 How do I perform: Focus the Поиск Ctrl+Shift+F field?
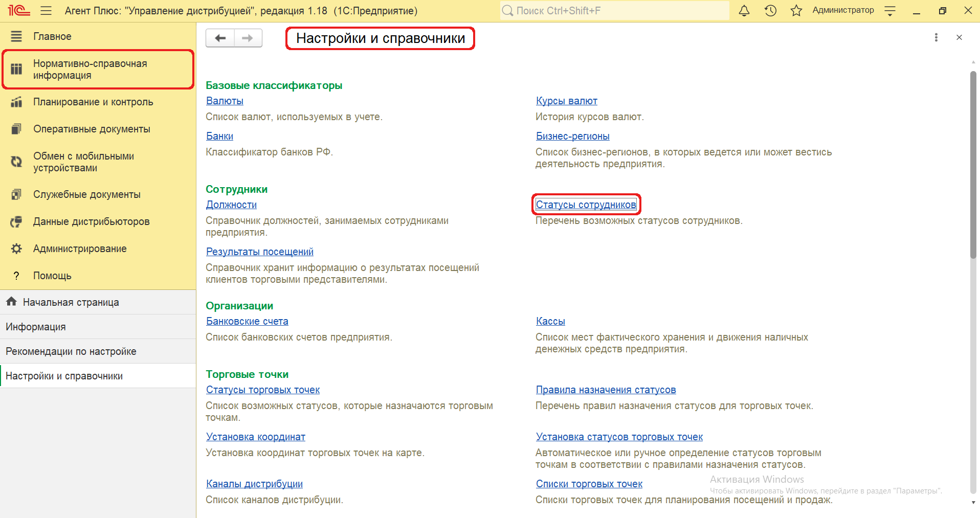click(x=615, y=10)
